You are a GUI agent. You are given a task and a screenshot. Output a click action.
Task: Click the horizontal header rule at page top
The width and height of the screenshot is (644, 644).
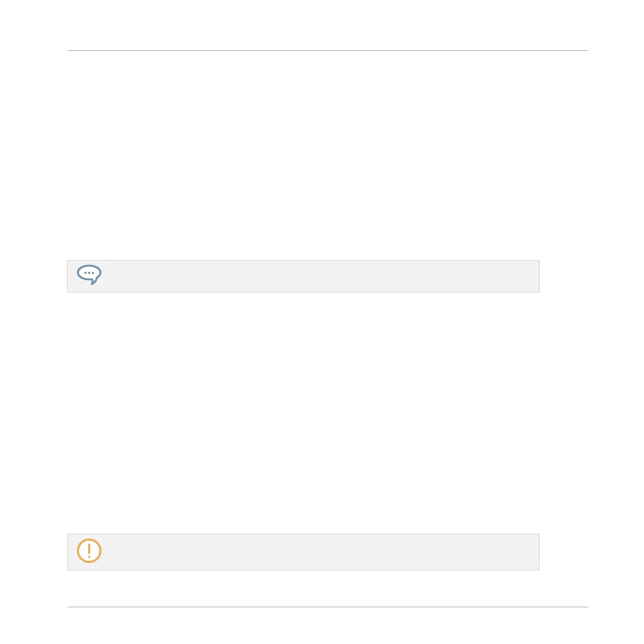click(x=328, y=50)
